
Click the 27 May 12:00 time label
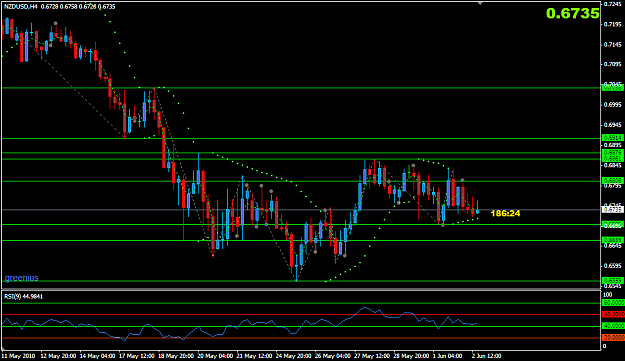pyautogui.click(x=372, y=356)
